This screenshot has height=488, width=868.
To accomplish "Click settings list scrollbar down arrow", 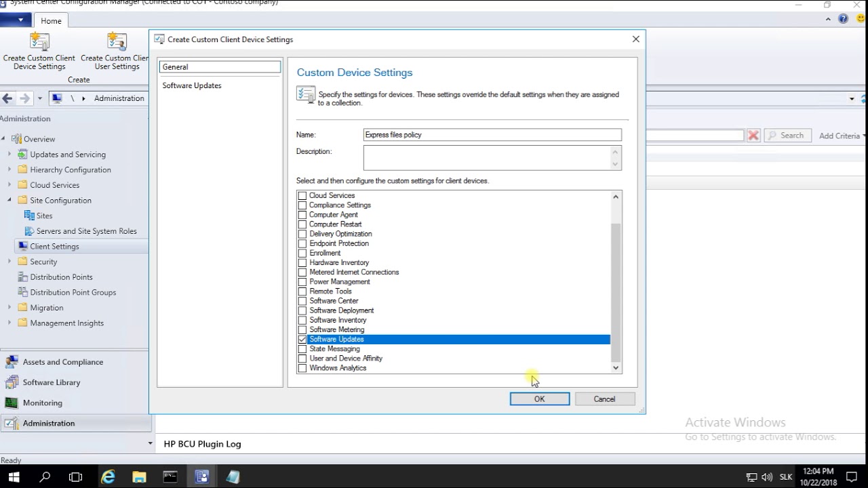I will (x=616, y=368).
